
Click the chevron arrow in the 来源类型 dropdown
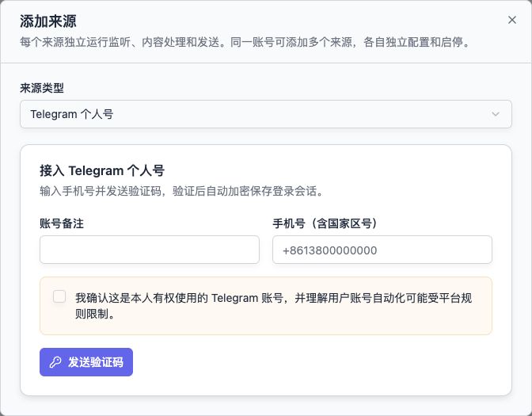point(496,114)
